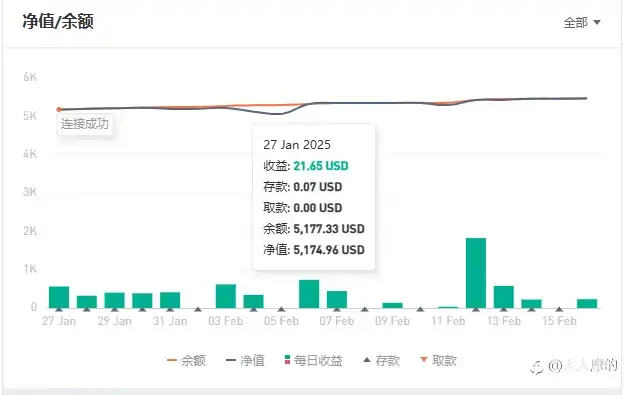Select the profit bar above the 03 Feb label
This screenshot has width=624, height=395.
[x=226, y=296]
